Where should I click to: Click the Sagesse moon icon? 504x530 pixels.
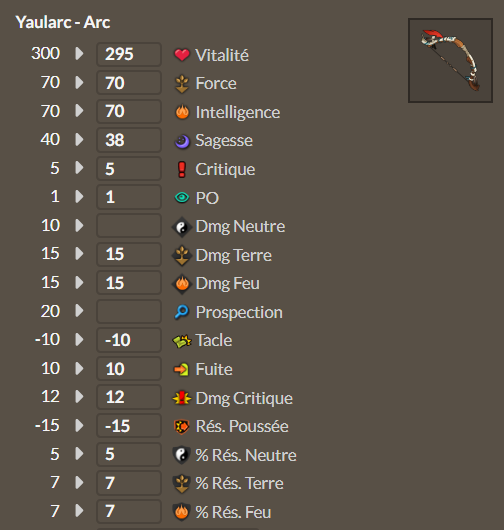tap(182, 141)
